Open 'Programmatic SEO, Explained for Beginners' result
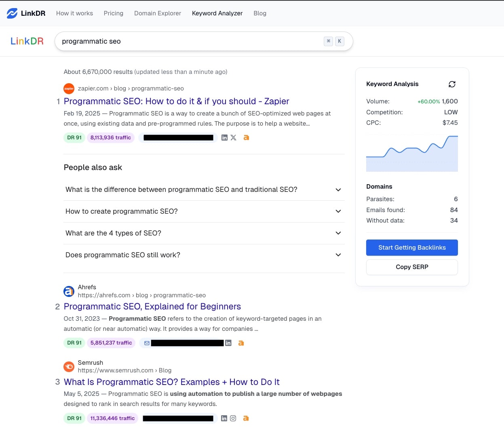 click(x=152, y=306)
